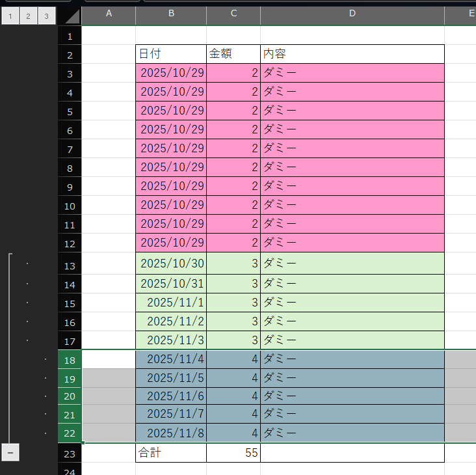
Task: Select the green cell dated 2025/10/30
Action: 171,264
